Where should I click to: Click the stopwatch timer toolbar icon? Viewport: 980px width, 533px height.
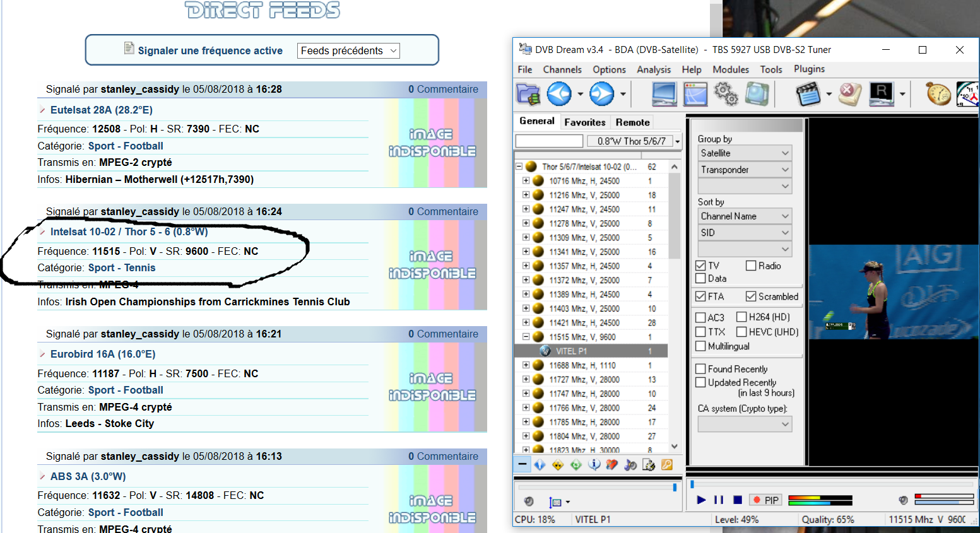[938, 94]
